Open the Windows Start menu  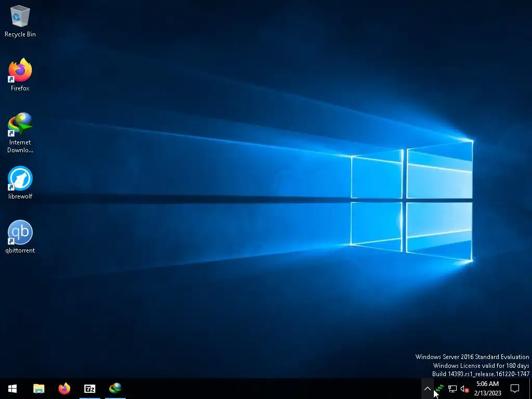[12, 389]
